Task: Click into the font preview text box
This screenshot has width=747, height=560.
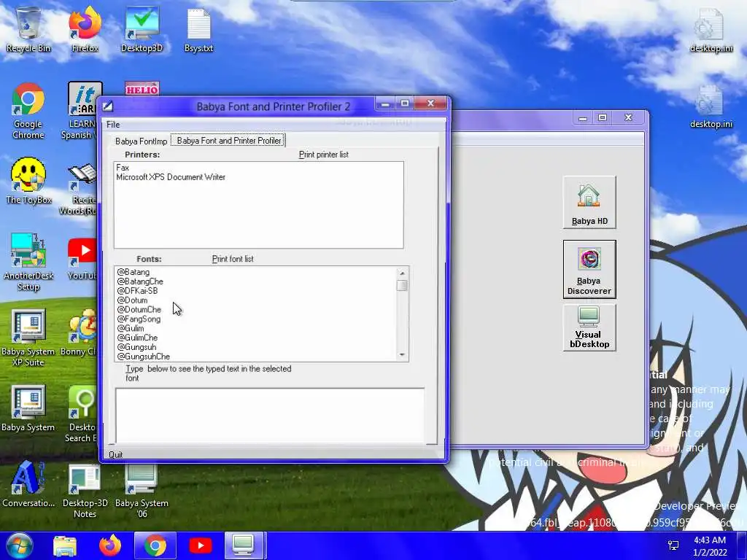Action: pos(270,416)
